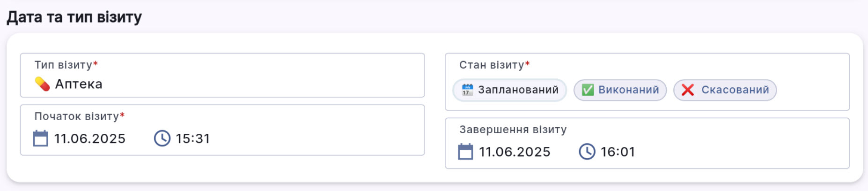868x191 pixels.
Task: Set the visit status to Скасований
Action: pos(725,90)
